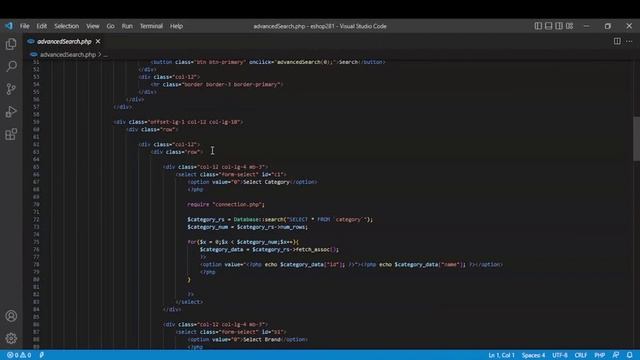Viewport: 640px width, 360px height.
Task: Toggle primary side bar layout icon
Action: tap(538, 26)
